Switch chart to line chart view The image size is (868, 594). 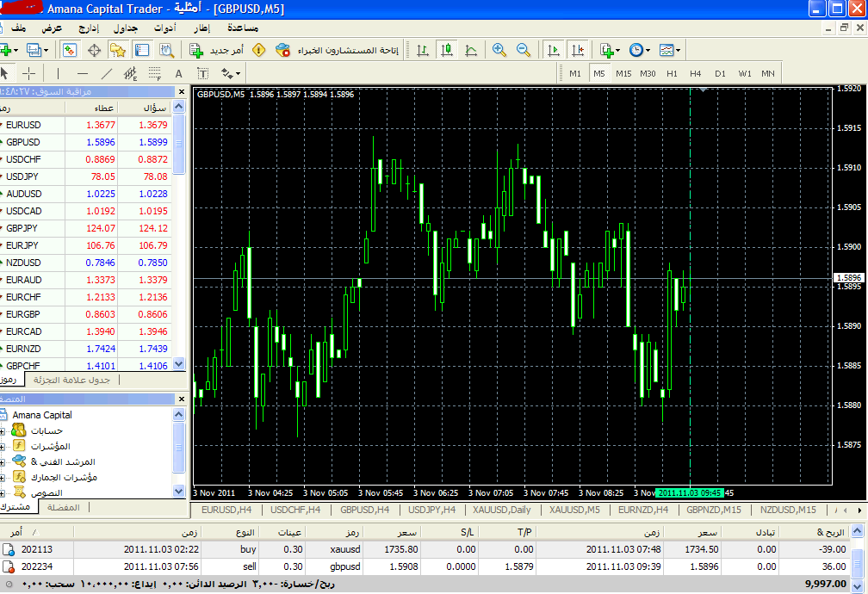[x=471, y=50]
